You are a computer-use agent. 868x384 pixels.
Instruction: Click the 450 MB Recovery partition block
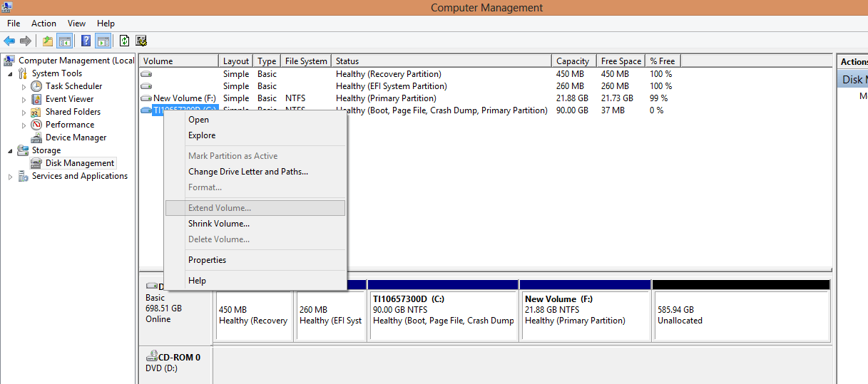255,315
